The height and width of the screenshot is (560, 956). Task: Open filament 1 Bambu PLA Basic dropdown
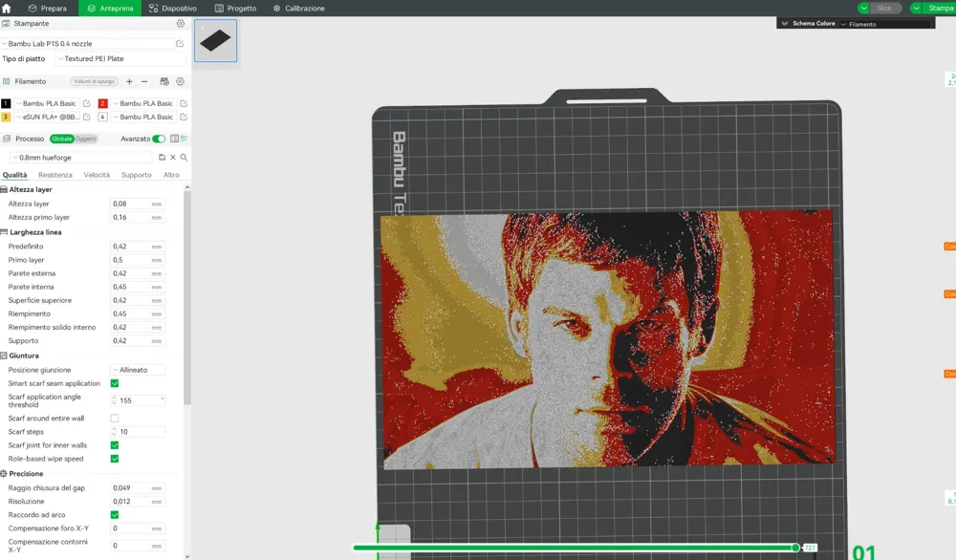pos(47,103)
